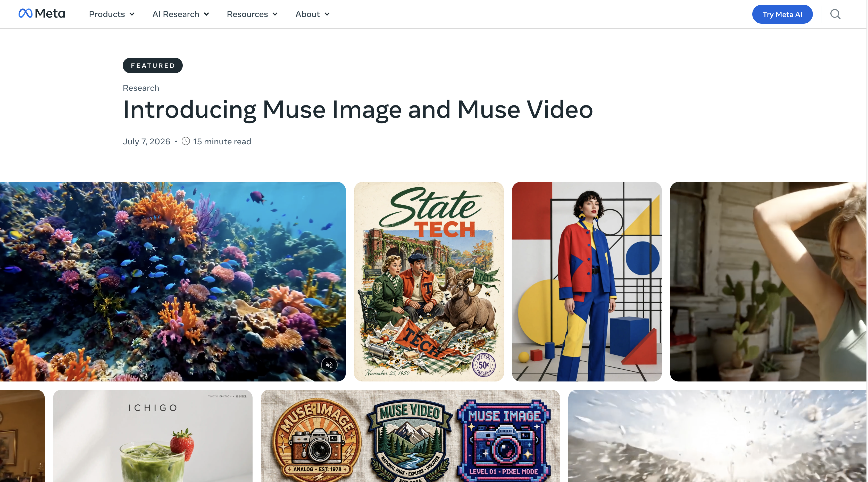Click the clock icon by read time
Screen dimensions: 868x482
[186, 141]
